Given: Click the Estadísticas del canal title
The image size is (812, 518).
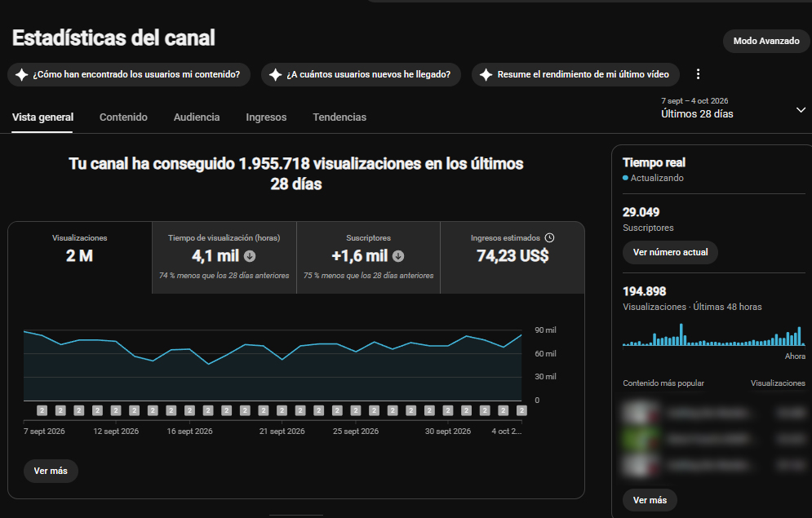Looking at the screenshot, I should [x=113, y=38].
